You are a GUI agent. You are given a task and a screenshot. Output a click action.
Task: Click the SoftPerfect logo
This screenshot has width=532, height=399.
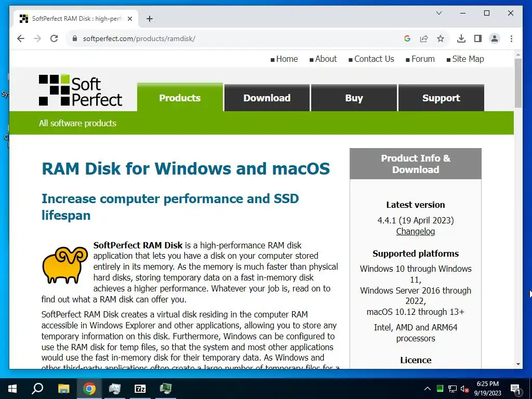pos(81,90)
